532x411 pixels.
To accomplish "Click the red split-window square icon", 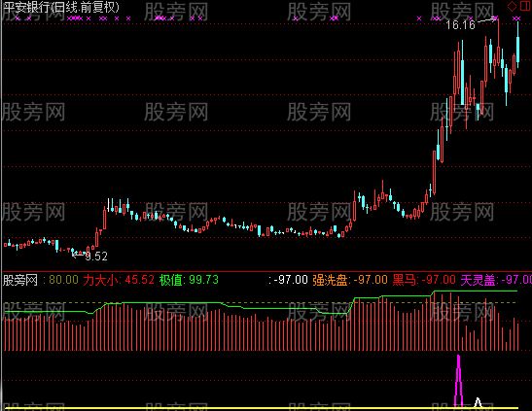I will (525, 6).
